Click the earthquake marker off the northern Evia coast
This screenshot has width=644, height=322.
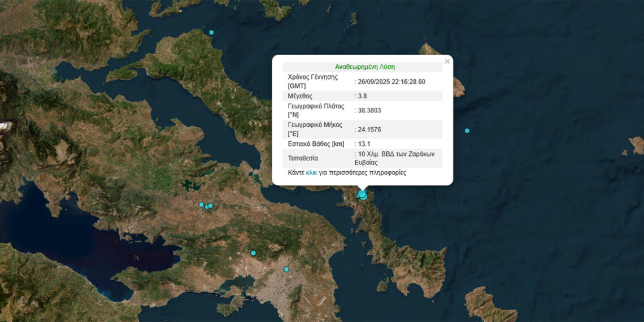click(212, 32)
